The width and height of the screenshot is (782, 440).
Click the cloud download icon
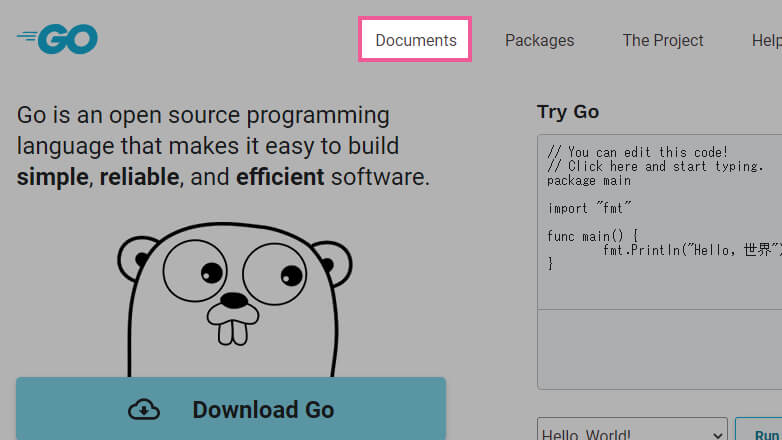[x=145, y=409]
